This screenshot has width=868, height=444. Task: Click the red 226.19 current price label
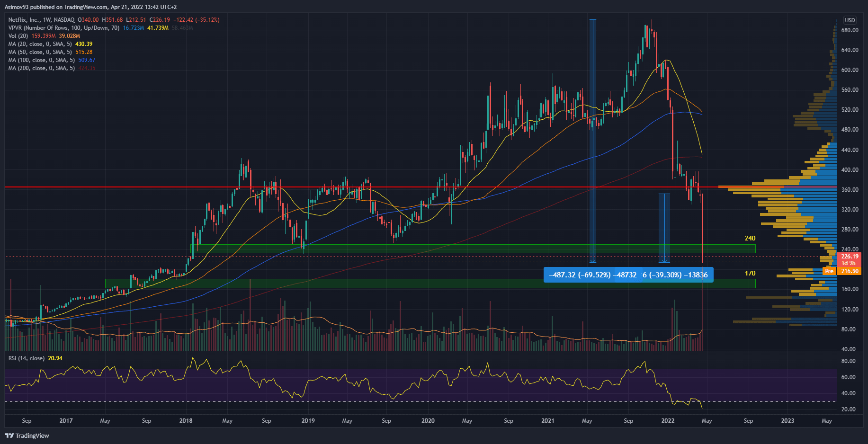click(850, 257)
